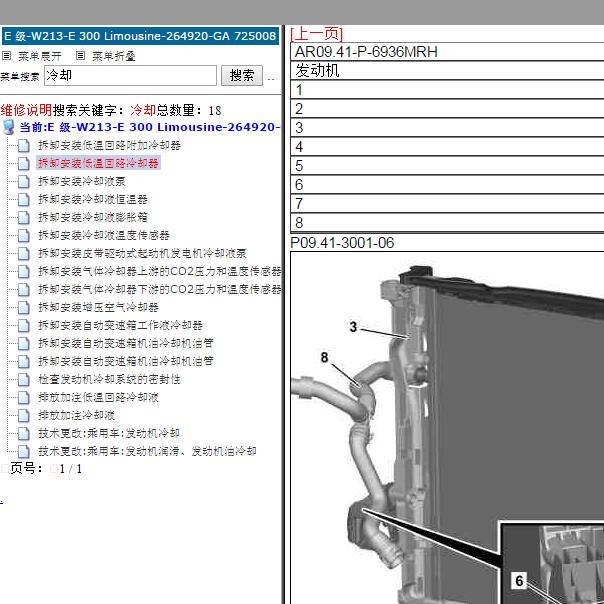
Task: Click the 菜单折叠 collapse-menu icon
Action: click(80, 56)
